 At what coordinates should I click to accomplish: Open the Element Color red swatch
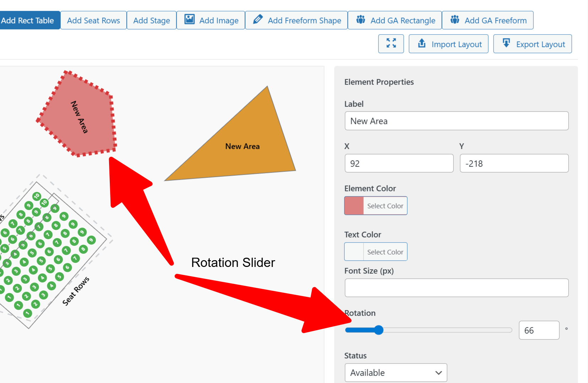pyautogui.click(x=354, y=206)
